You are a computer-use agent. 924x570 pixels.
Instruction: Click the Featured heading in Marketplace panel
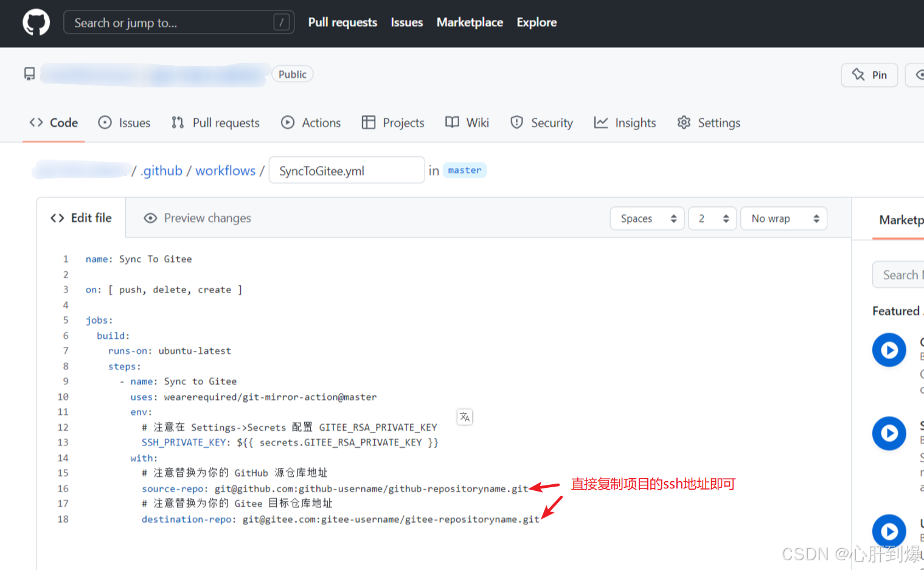[895, 311]
